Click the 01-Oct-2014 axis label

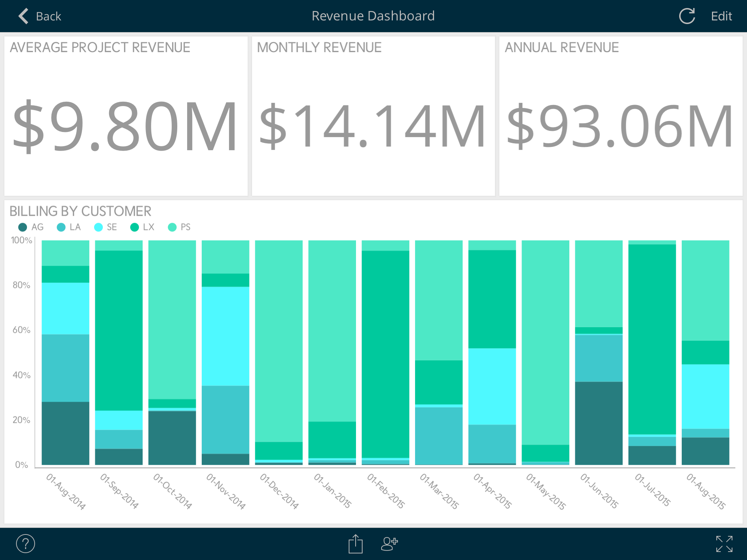click(173, 491)
